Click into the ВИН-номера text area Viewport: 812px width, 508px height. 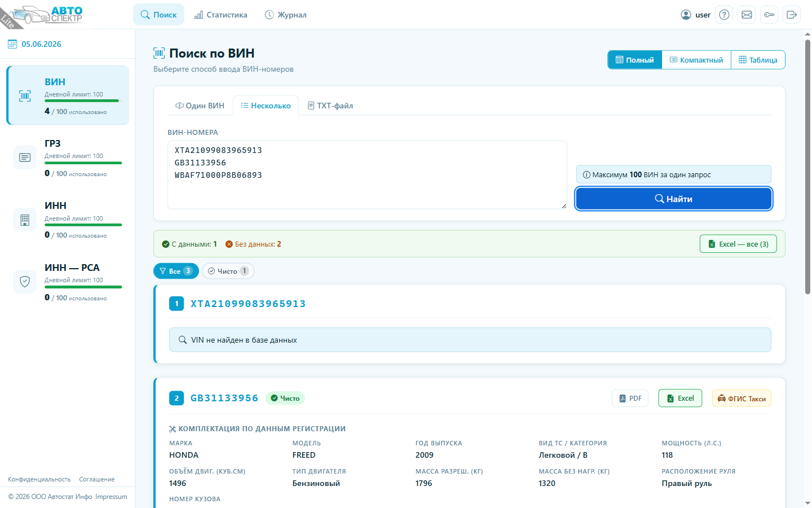367,175
